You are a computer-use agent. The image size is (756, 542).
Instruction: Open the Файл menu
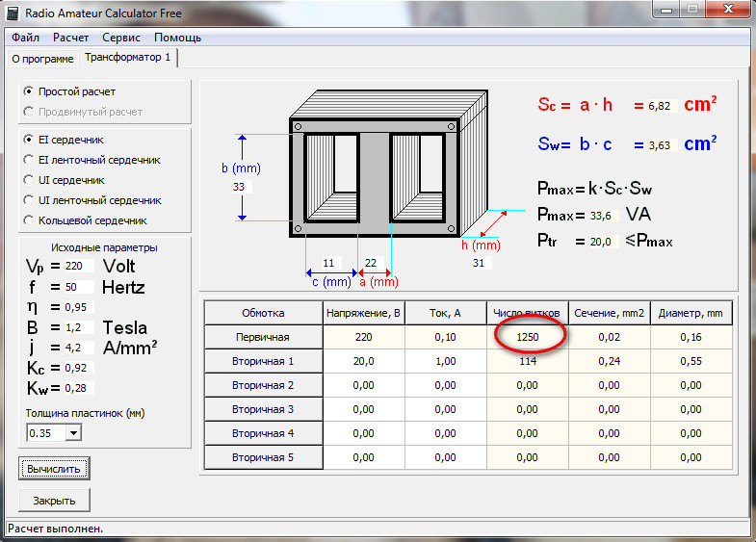click(x=26, y=38)
